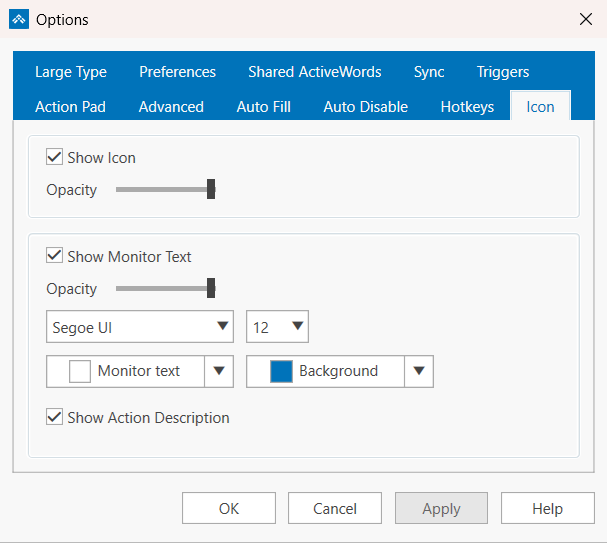Open the Triggers tab
This screenshot has width=607, height=543.
tap(502, 72)
